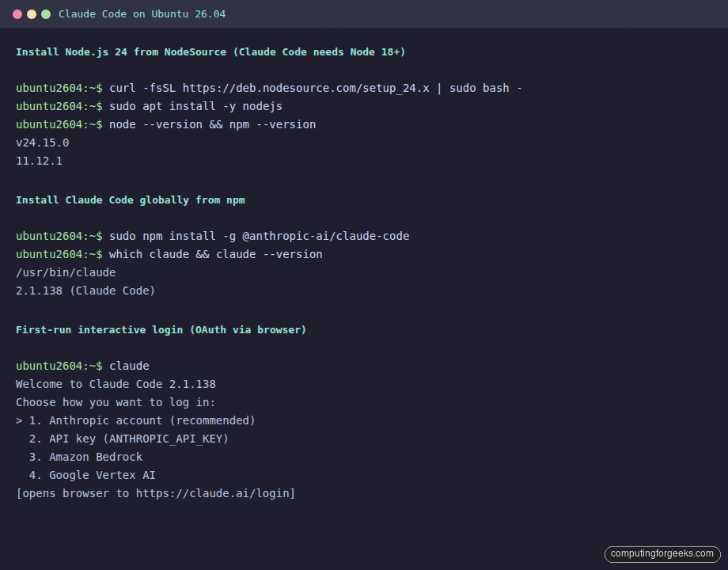Click the yellow minimize window dot
Viewport: 728px width, 570px height.
coord(32,14)
